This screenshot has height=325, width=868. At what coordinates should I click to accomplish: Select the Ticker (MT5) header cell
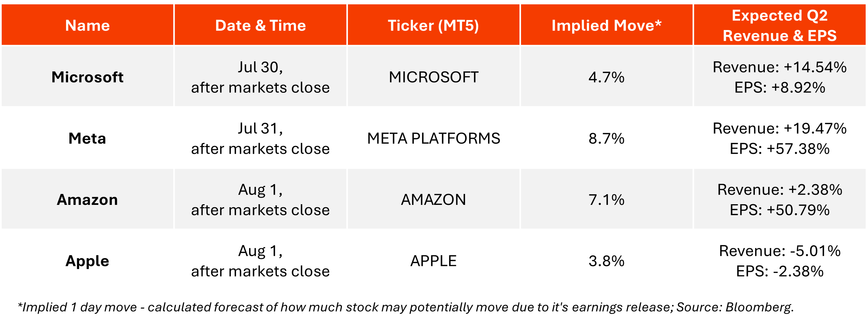(x=433, y=26)
